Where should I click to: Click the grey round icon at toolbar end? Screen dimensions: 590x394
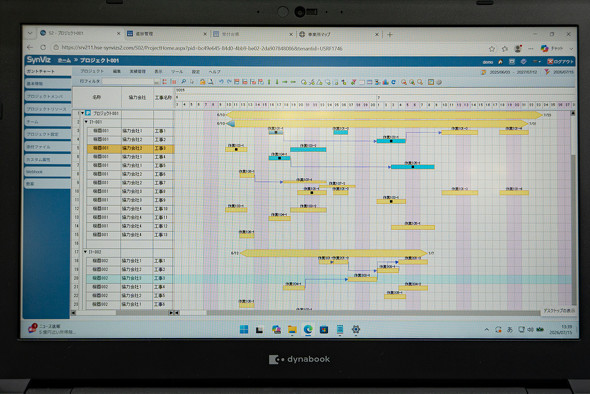click(439, 82)
